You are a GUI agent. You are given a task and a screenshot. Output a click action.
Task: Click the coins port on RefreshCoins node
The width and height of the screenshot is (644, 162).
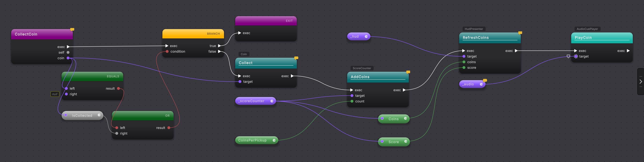(464, 62)
